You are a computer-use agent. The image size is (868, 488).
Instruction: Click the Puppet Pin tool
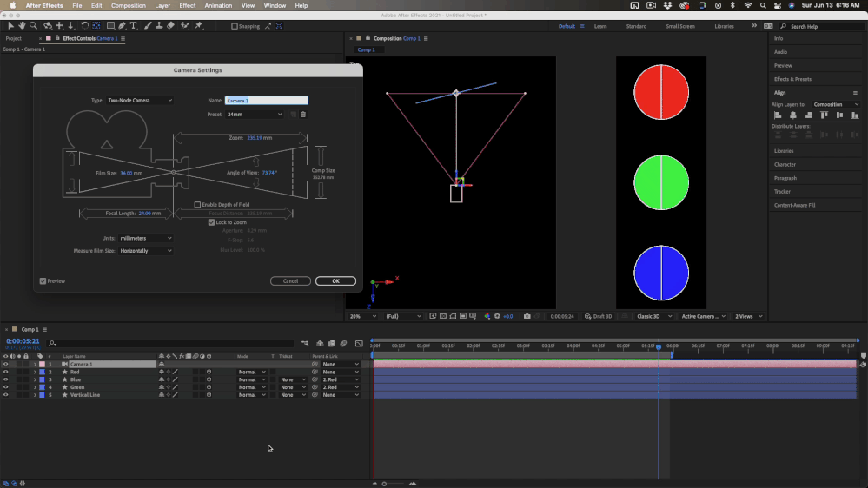pyautogui.click(x=199, y=26)
